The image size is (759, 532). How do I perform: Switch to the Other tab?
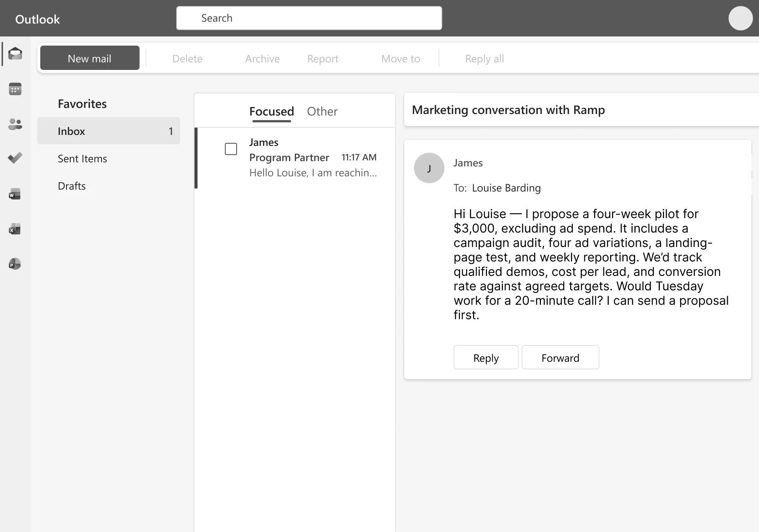[322, 111]
